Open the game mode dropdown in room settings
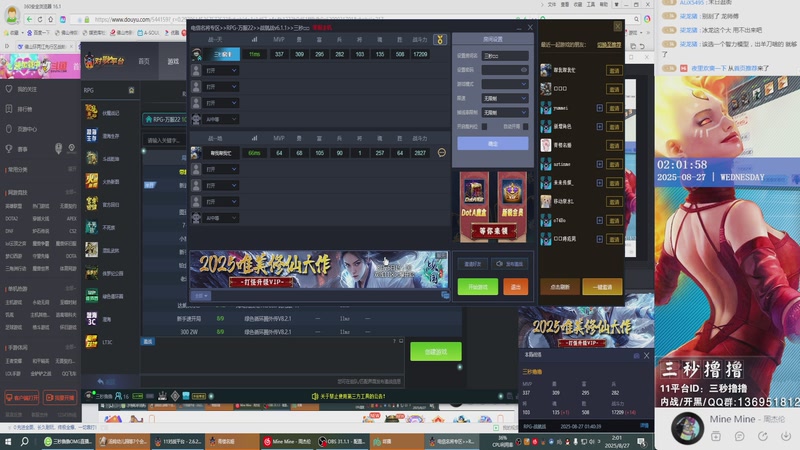This screenshot has width=800, height=450. (505, 84)
